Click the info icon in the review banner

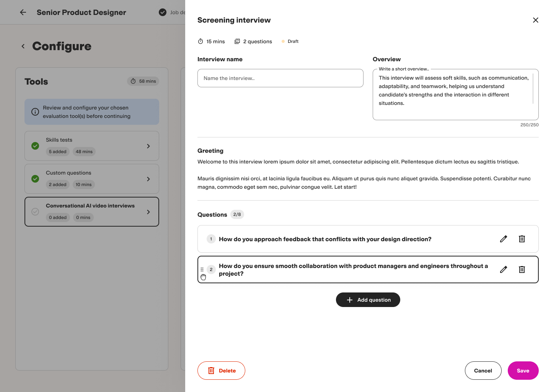[35, 112]
